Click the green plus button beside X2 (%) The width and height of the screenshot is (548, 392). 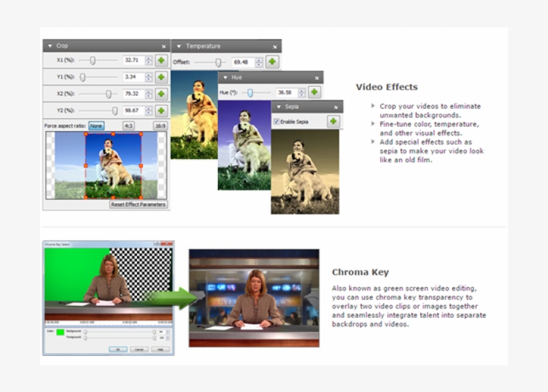click(x=161, y=93)
